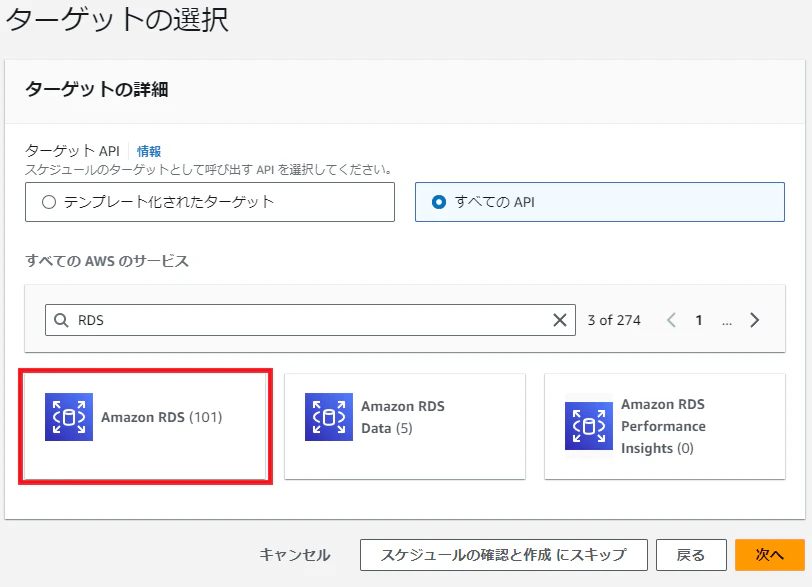Go to previous page of services
Viewport: 812px width, 587px height.
[671, 320]
